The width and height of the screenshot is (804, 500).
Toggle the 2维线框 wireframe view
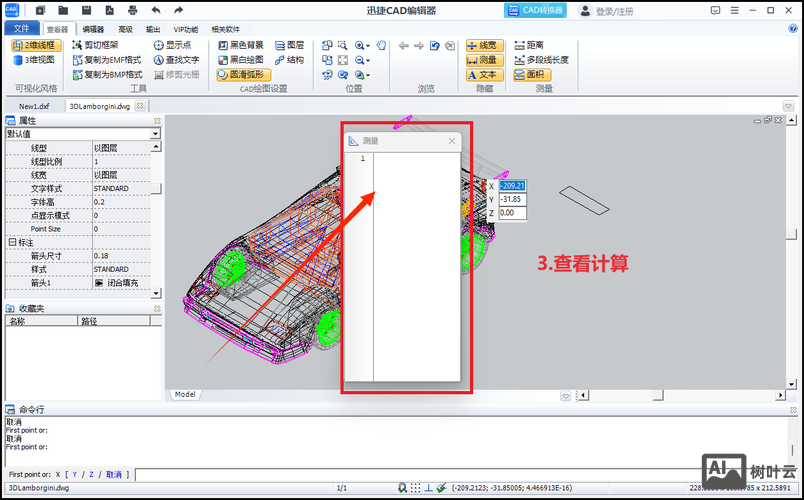point(36,45)
